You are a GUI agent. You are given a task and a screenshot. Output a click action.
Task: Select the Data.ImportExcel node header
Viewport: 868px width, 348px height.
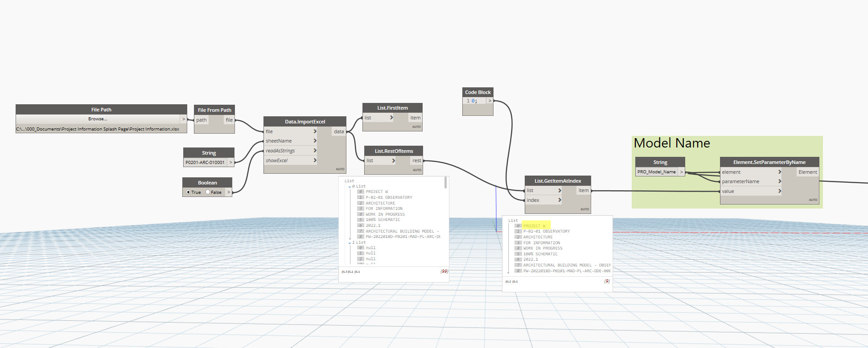pos(305,122)
